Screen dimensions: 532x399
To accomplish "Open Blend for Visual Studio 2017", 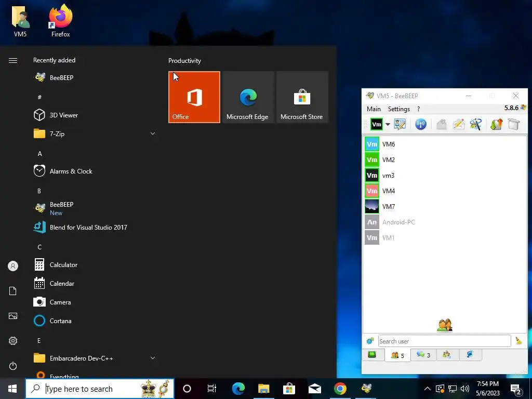I will click(95, 228).
